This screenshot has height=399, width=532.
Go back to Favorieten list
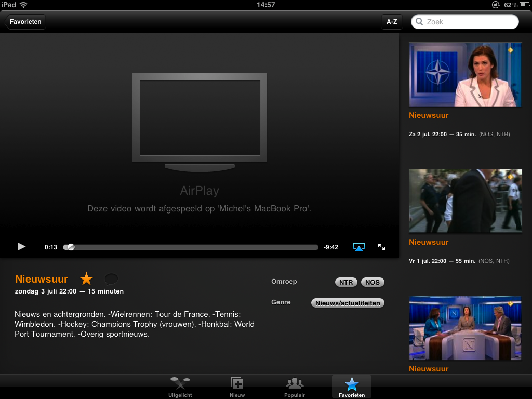[x=25, y=22]
